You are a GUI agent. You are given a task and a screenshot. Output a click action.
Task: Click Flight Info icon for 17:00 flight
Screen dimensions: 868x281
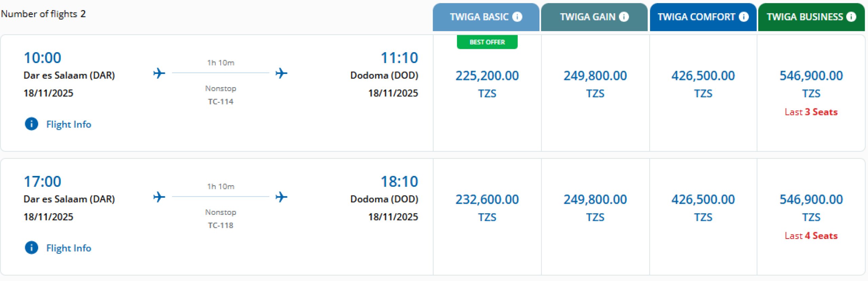click(32, 248)
